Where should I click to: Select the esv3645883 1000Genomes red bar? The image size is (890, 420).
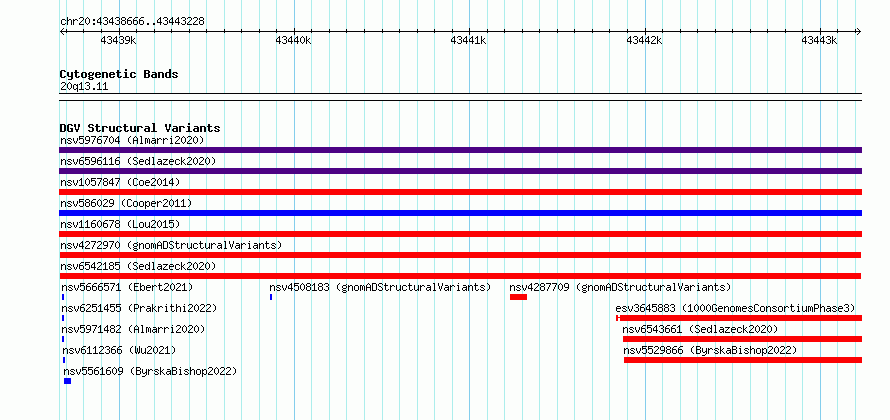point(739,318)
